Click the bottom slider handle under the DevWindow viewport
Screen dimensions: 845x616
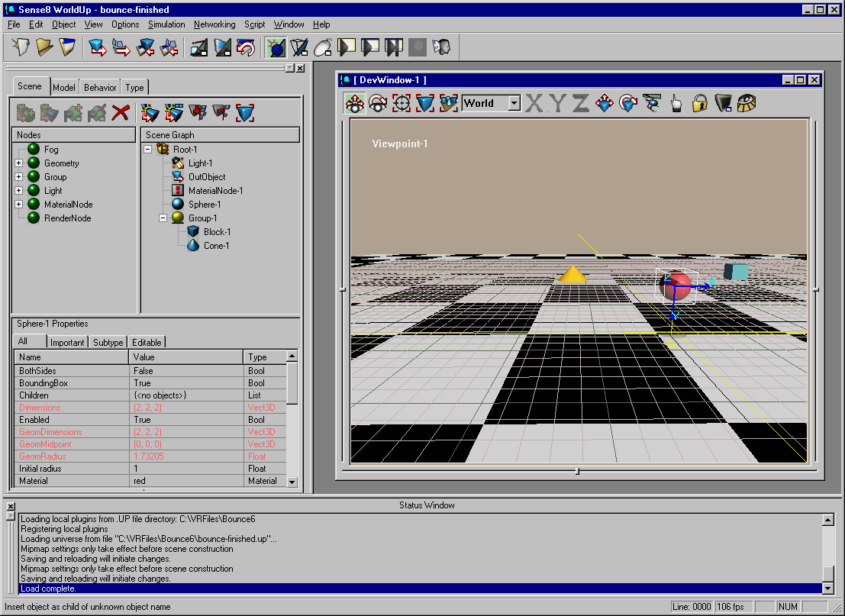[577, 472]
